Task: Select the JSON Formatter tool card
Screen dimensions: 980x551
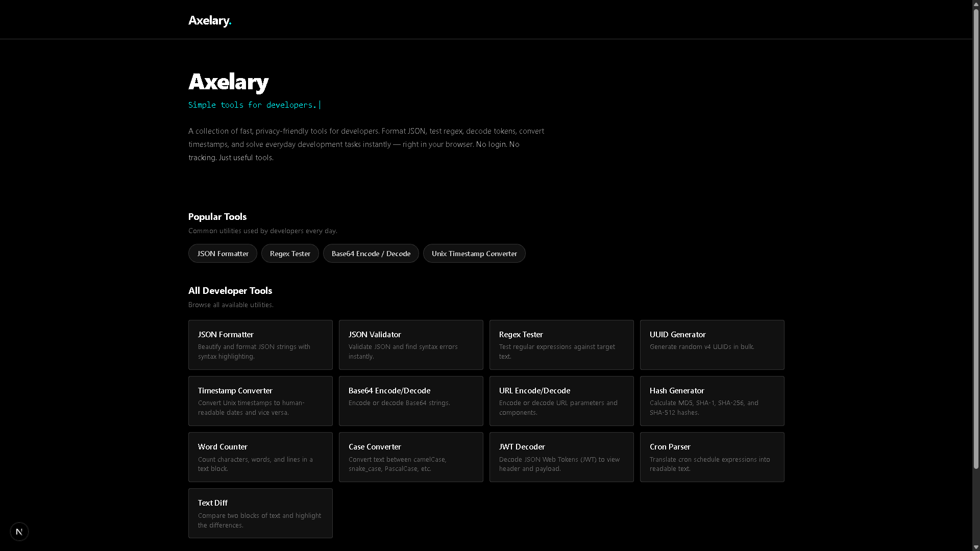Action: (260, 344)
